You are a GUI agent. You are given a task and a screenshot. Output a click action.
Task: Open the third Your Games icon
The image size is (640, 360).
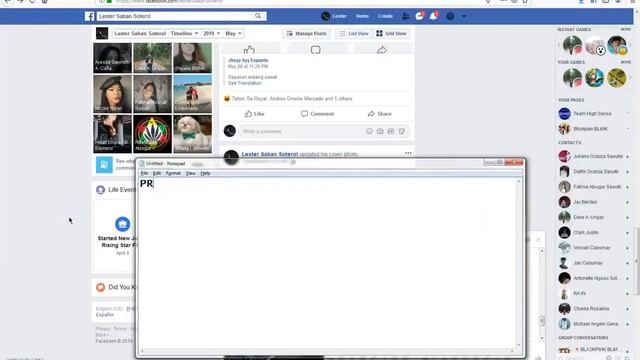[x=616, y=78]
